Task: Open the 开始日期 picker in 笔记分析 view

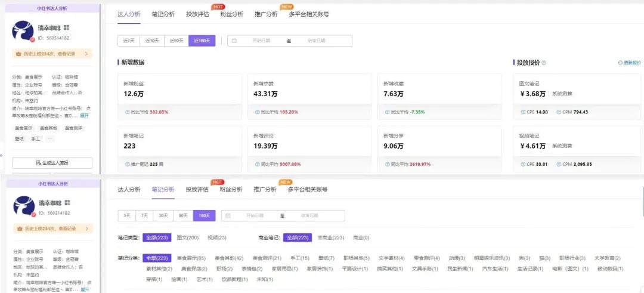Action: tap(255, 215)
